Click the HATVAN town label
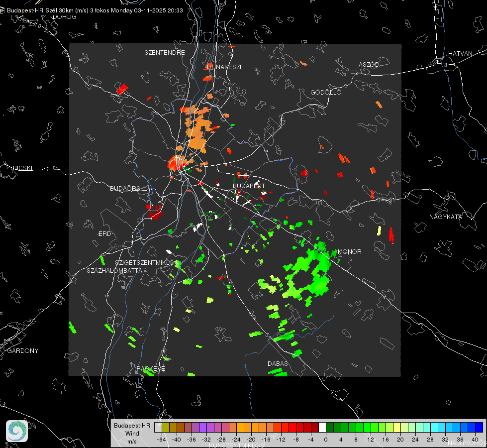Viewport: 487px width, 448px height. (460, 53)
